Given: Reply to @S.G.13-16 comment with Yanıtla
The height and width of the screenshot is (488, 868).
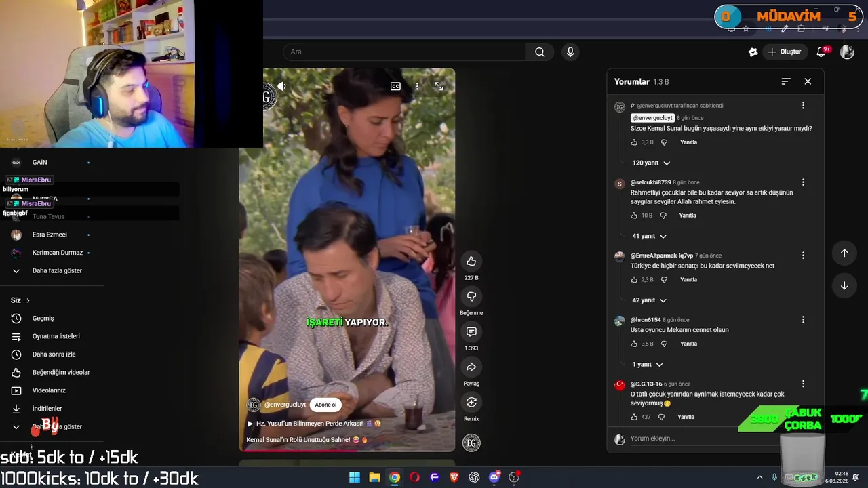Looking at the screenshot, I should [686, 417].
